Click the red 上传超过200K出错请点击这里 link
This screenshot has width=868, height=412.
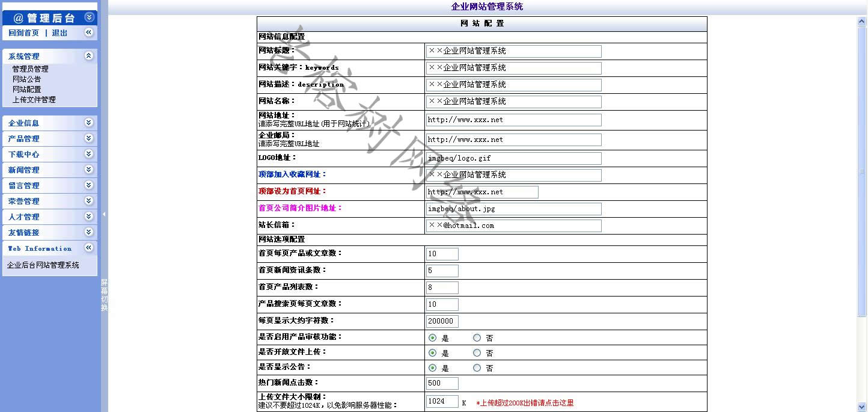click(x=525, y=403)
